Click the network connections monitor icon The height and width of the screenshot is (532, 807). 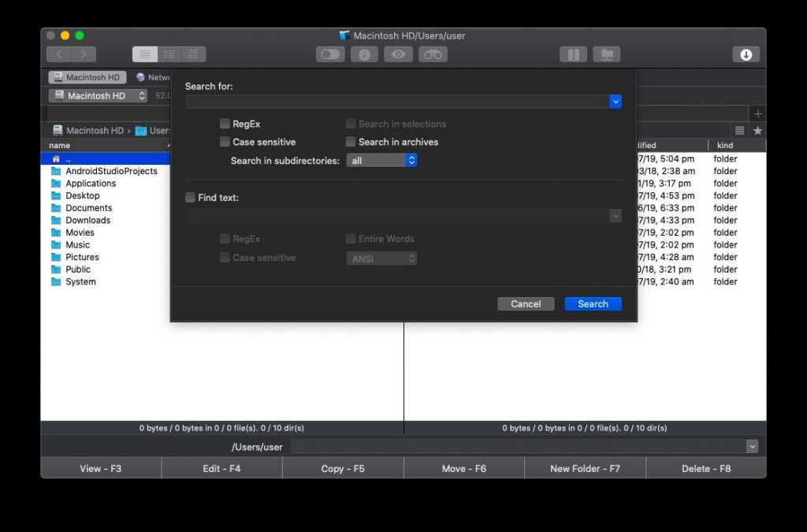coord(606,54)
